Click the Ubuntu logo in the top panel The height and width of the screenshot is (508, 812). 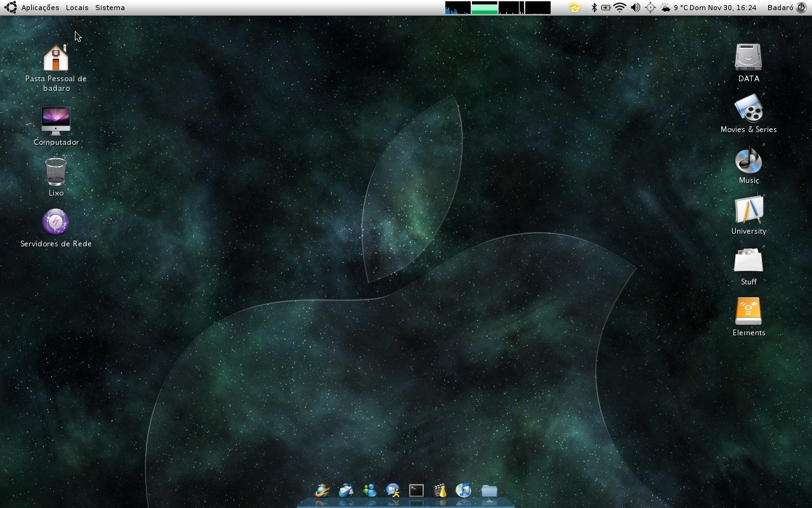(10, 8)
